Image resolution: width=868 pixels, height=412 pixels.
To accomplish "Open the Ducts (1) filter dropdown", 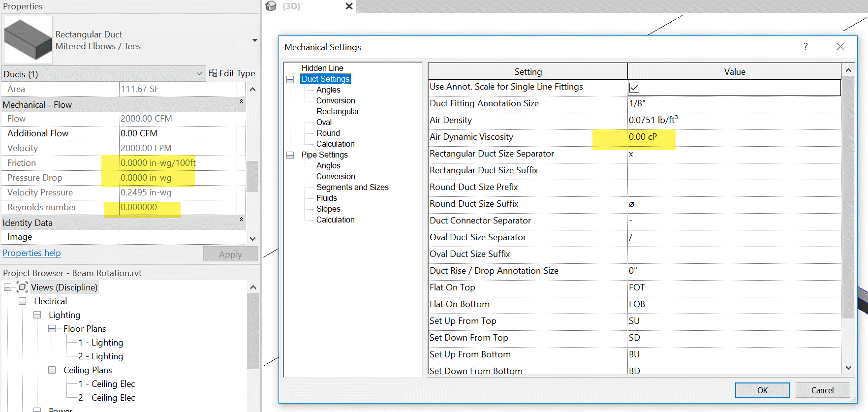I will click(199, 74).
